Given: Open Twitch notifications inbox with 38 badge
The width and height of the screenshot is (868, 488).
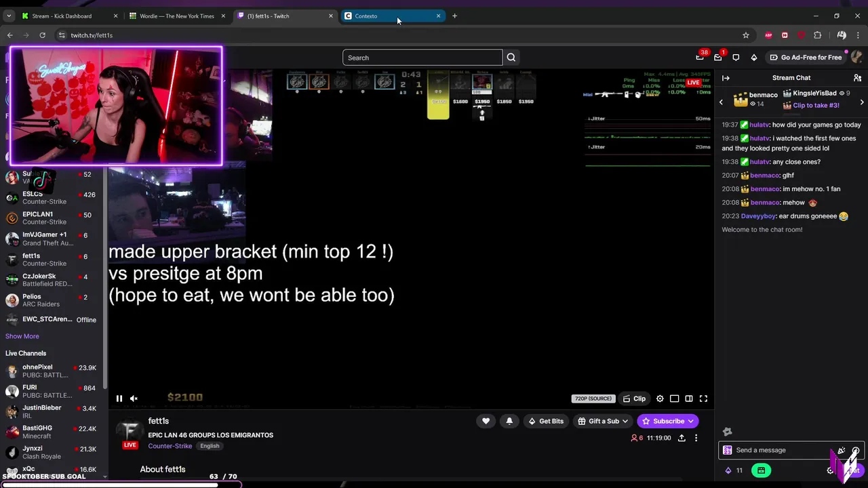Looking at the screenshot, I should click(x=700, y=58).
